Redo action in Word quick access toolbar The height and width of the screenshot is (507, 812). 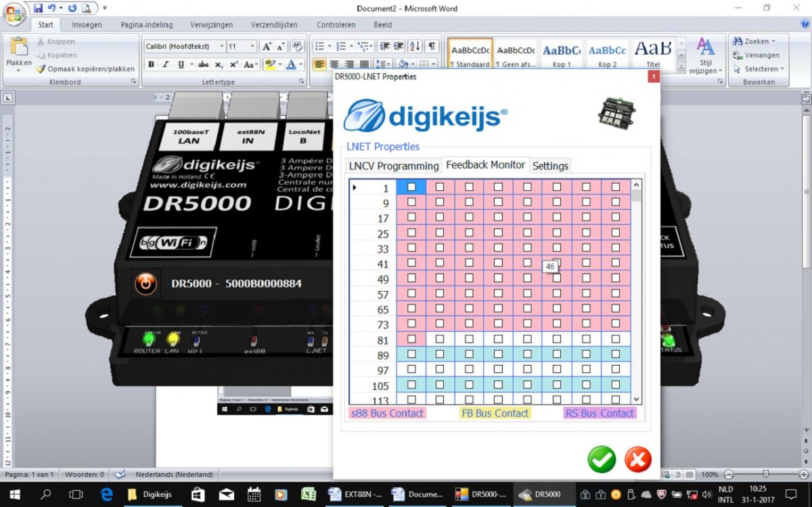(72, 8)
